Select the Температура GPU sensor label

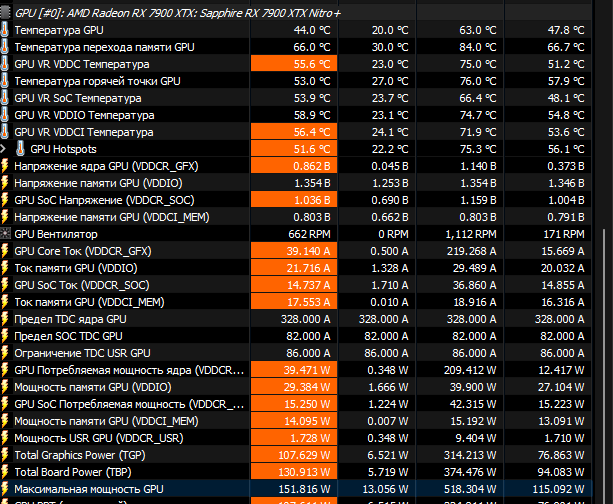pyautogui.click(x=59, y=30)
